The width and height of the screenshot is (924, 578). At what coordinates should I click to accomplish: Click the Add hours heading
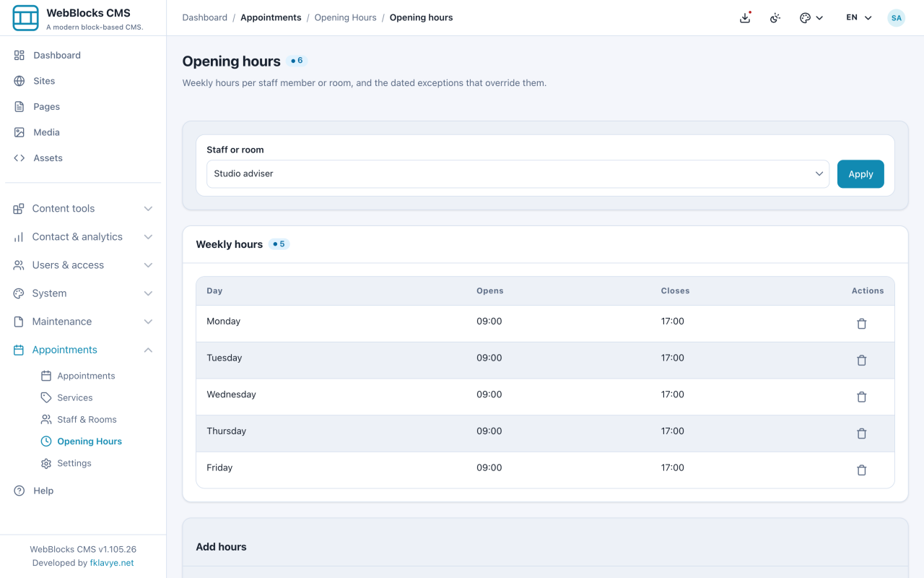point(222,547)
